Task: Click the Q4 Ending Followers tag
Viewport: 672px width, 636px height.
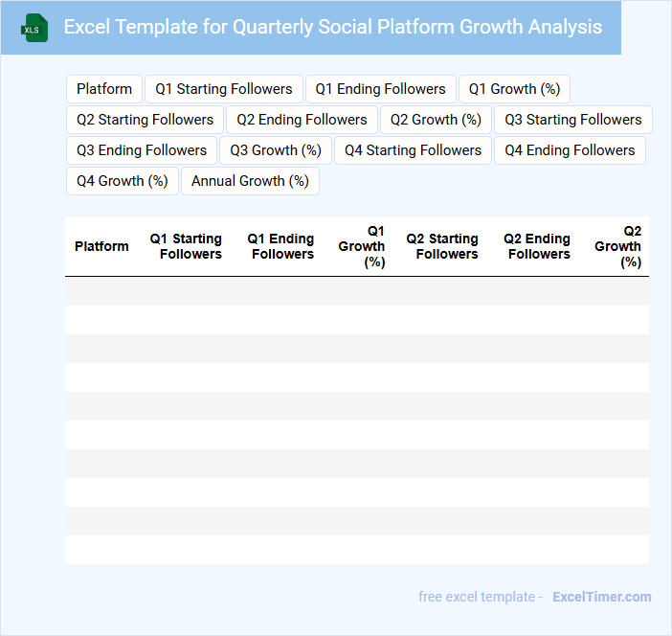Action: point(570,150)
